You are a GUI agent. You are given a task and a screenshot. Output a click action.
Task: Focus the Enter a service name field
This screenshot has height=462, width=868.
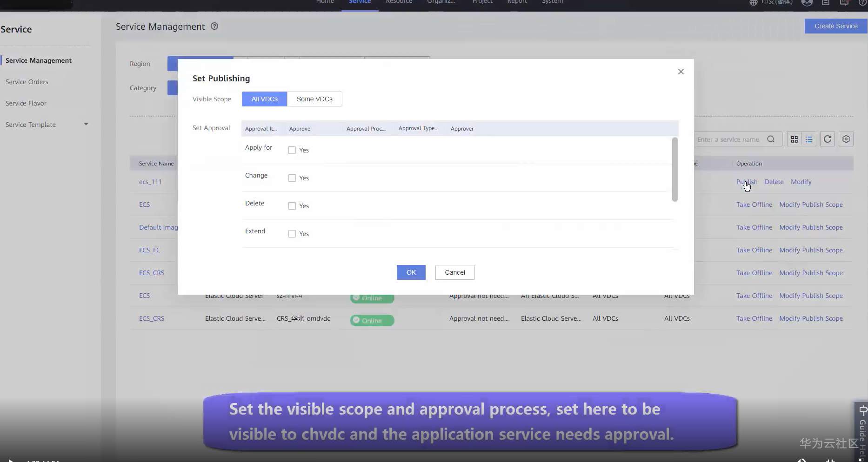point(728,139)
